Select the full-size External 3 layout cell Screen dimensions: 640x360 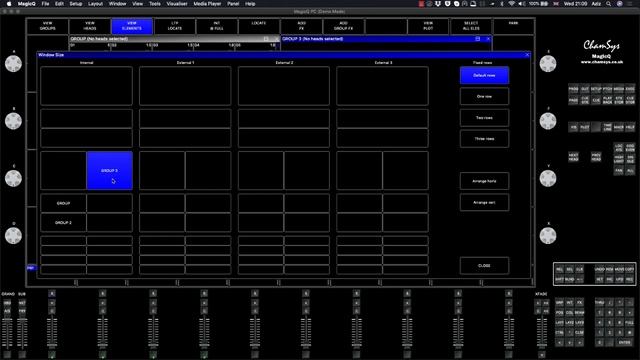click(x=382, y=86)
